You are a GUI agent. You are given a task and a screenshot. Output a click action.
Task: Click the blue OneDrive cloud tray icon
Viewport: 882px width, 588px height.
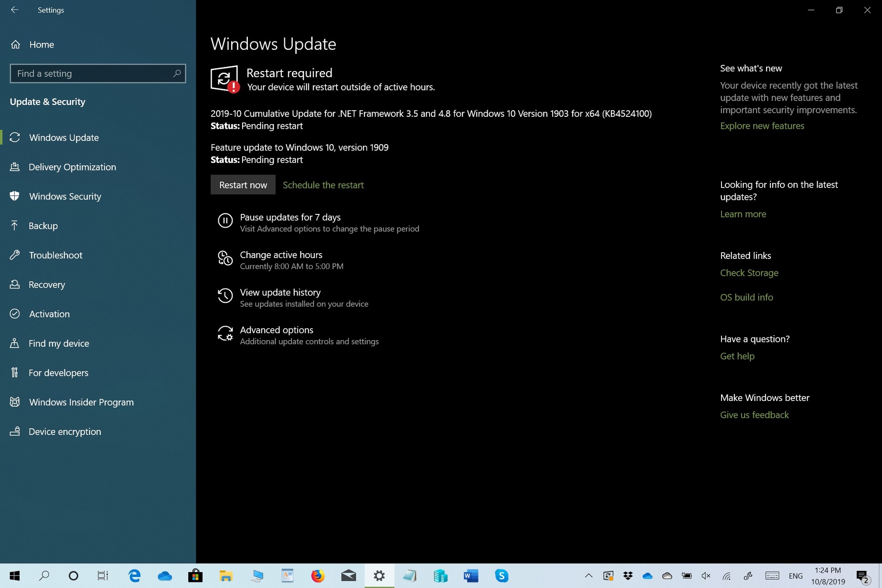pos(647,576)
